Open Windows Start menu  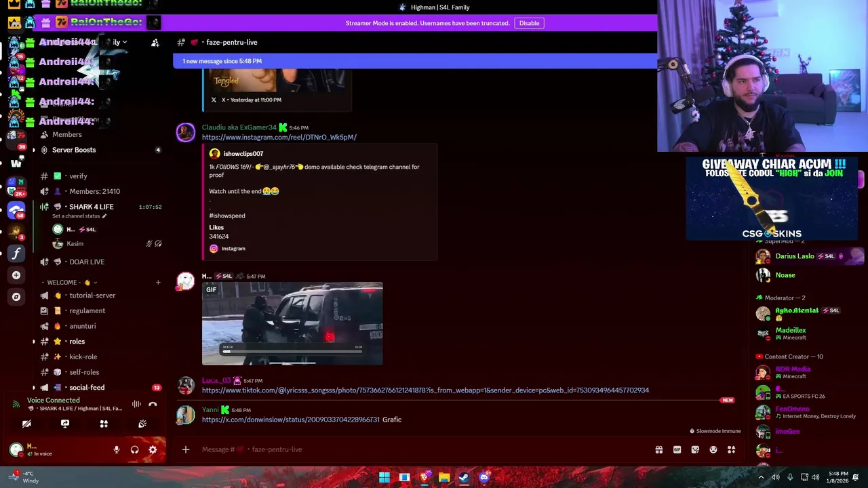[x=384, y=477]
